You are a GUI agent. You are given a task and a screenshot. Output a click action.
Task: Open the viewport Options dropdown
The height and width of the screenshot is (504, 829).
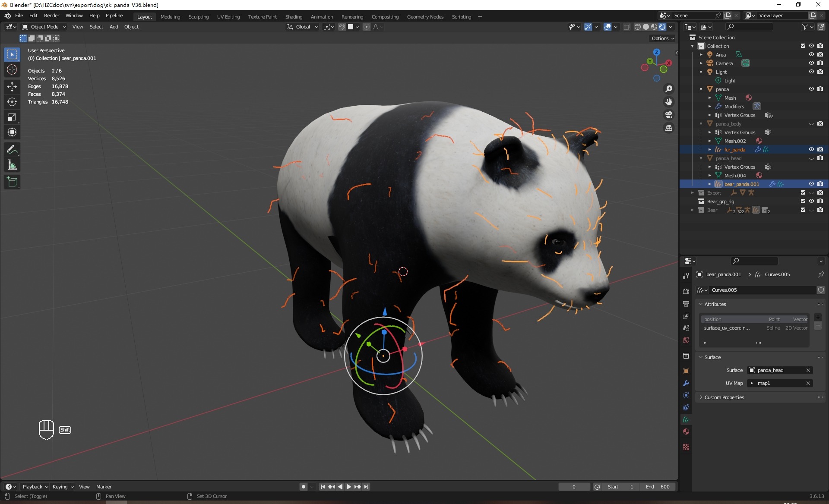click(x=663, y=38)
